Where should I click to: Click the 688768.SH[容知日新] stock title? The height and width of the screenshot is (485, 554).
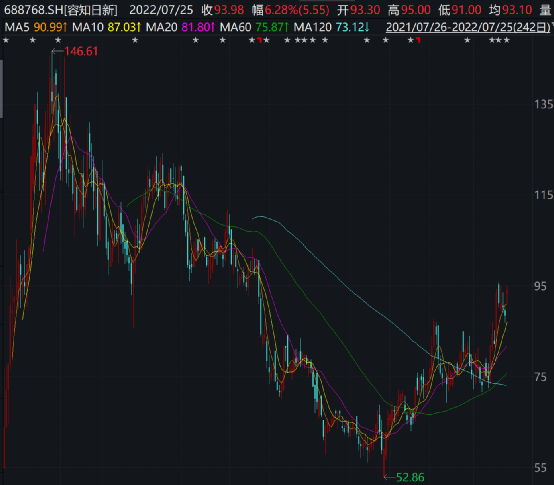pos(61,10)
